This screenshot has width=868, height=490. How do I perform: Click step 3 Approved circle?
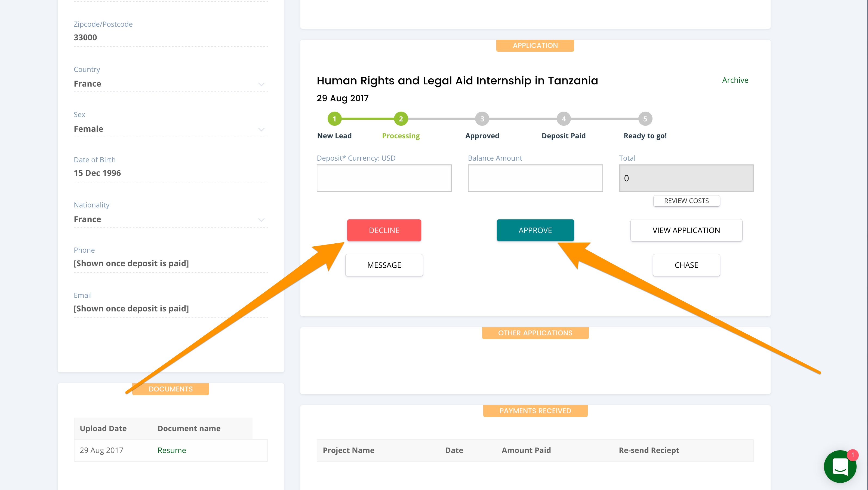[482, 119]
